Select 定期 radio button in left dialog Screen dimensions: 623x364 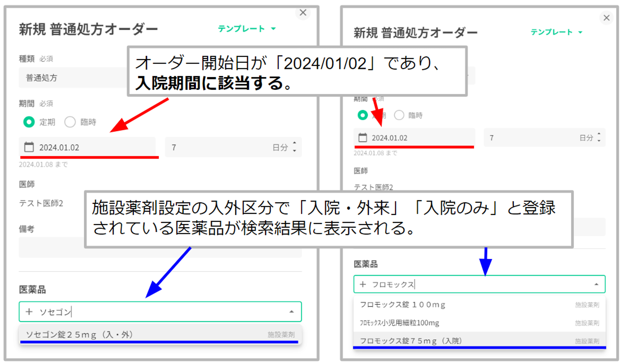pos(29,122)
